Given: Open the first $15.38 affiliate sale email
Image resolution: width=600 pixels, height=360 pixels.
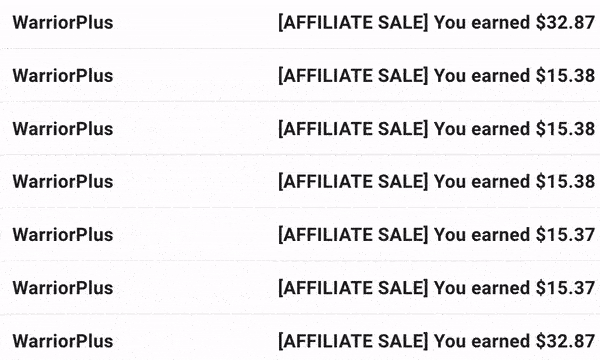Looking at the screenshot, I should [300, 75].
